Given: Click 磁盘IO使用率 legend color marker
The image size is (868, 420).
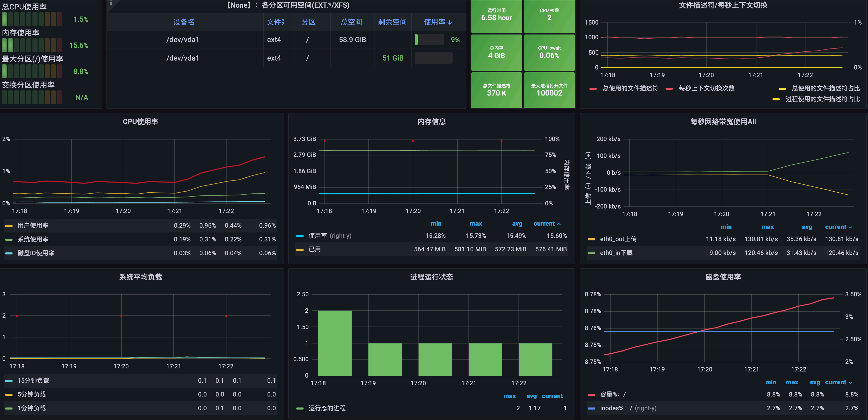Looking at the screenshot, I should coord(9,253).
